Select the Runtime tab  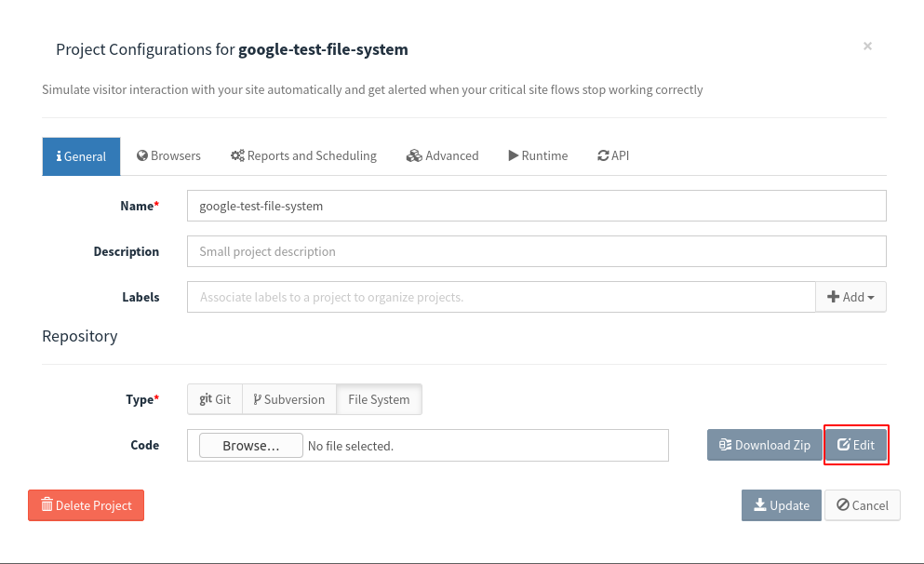pos(538,156)
